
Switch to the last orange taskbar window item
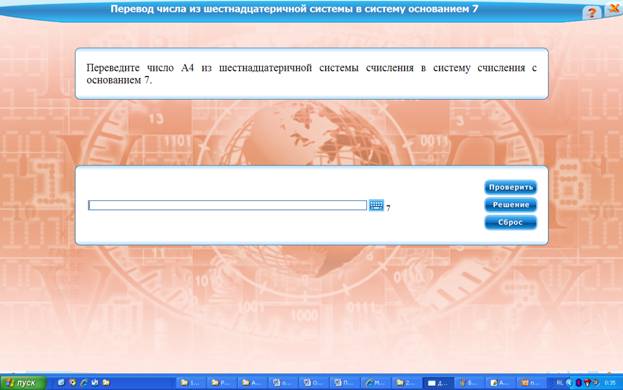tap(531, 383)
